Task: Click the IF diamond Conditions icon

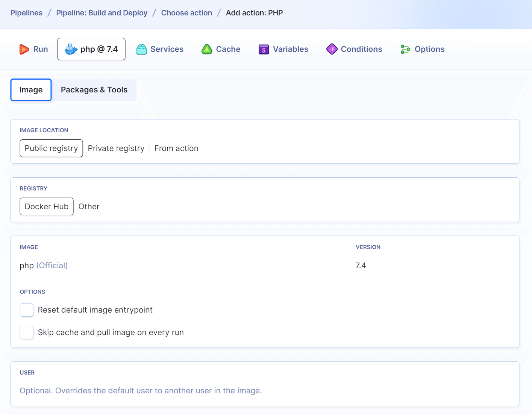Action: [x=332, y=49]
